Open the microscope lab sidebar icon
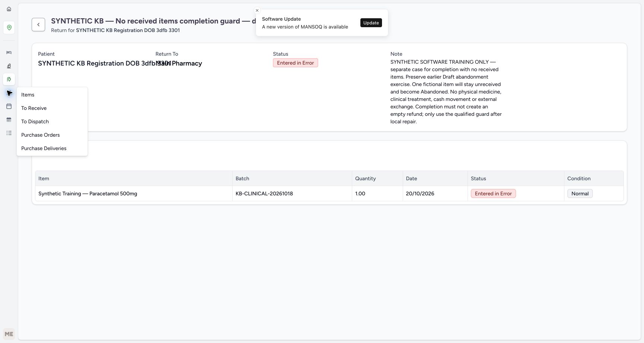The image size is (644, 343). pos(9,66)
